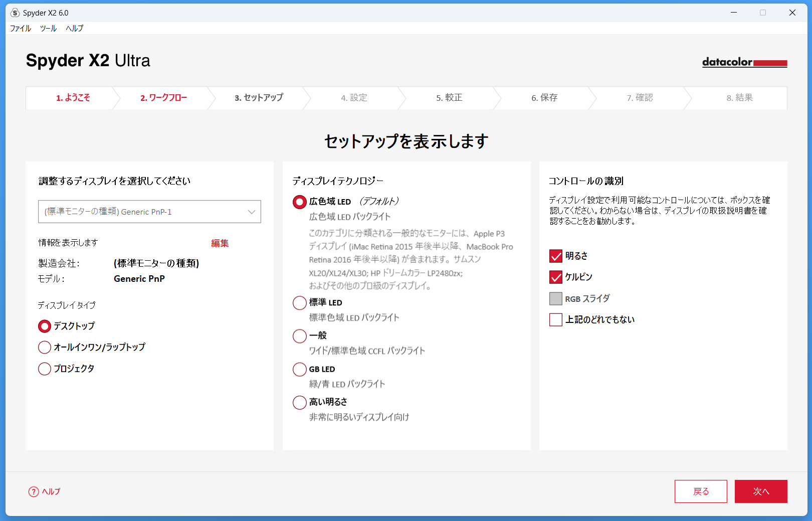This screenshot has height=521, width=812.
Task: Click the (標準モニターの種類) manufacturer value
Action: coord(156,263)
